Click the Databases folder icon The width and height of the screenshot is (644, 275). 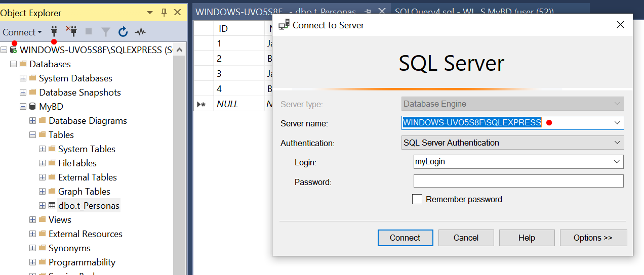23,64
